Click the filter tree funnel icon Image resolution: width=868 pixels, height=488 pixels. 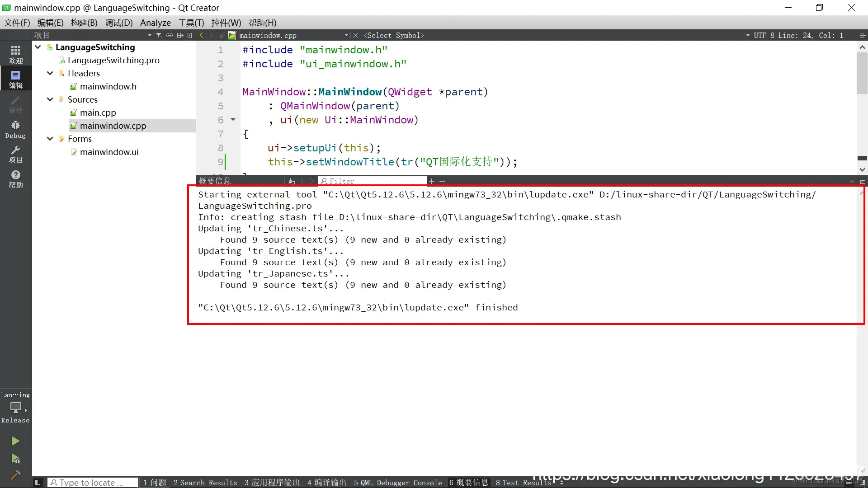[x=159, y=35]
